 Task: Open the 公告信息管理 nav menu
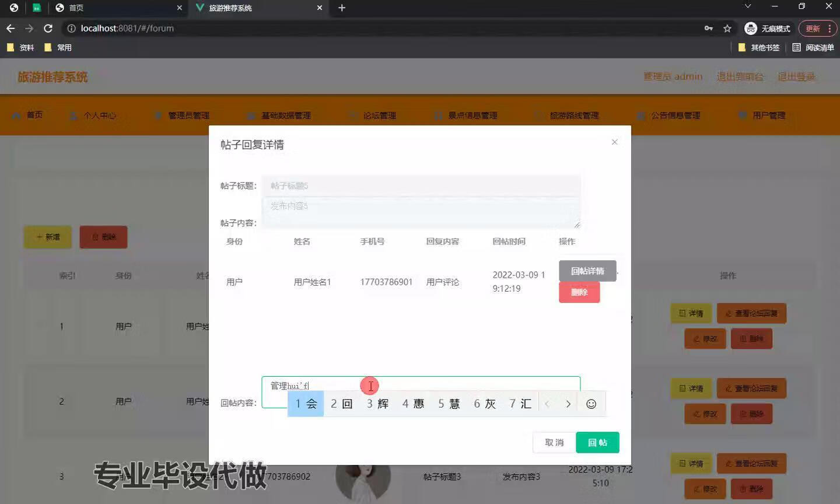pyautogui.click(x=668, y=115)
